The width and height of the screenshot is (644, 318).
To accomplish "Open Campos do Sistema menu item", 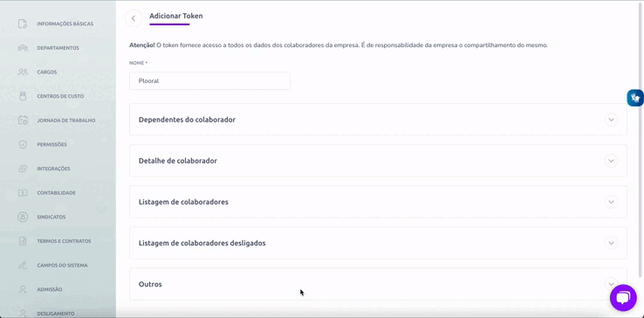I will (62, 266).
